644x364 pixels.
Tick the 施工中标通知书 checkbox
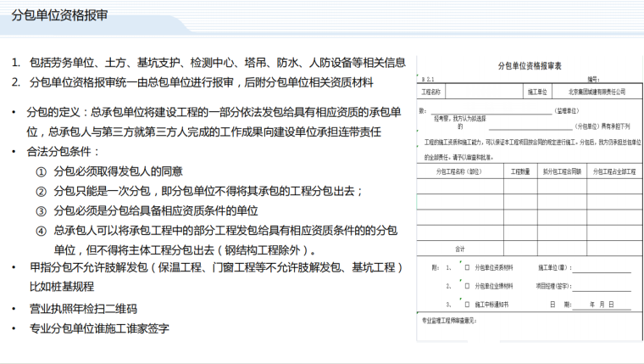click(x=467, y=304)
